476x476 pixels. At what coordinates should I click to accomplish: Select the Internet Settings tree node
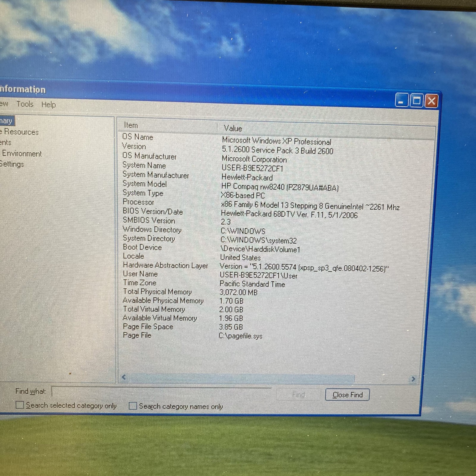tap(12, 164)
